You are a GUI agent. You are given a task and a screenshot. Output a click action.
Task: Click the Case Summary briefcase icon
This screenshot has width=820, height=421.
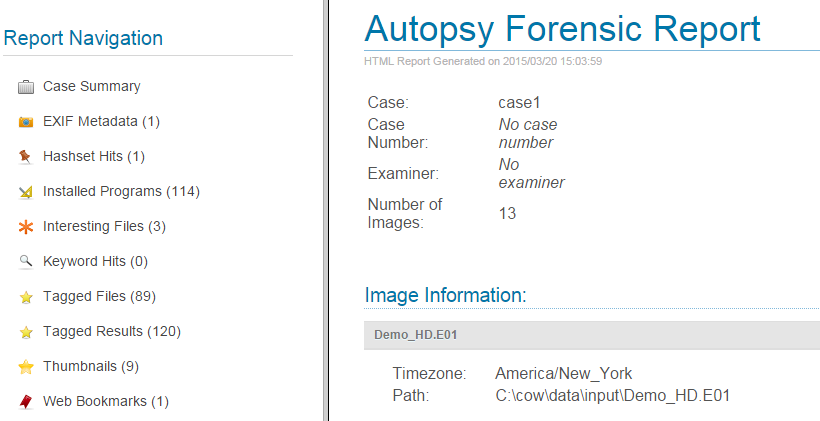[26, 87]
